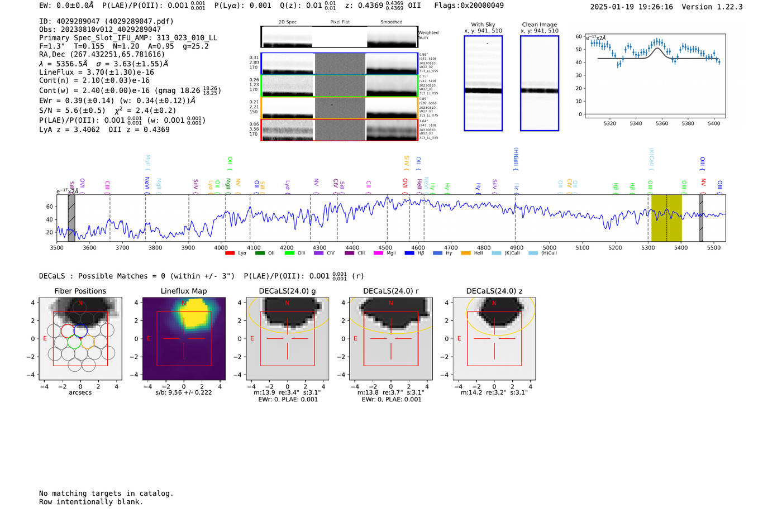Click the yellow highlighted band in the spectrum
Image resolution: width=782 pixels, height=532 pixels.
pyautogui.click(x=666, y=218)
